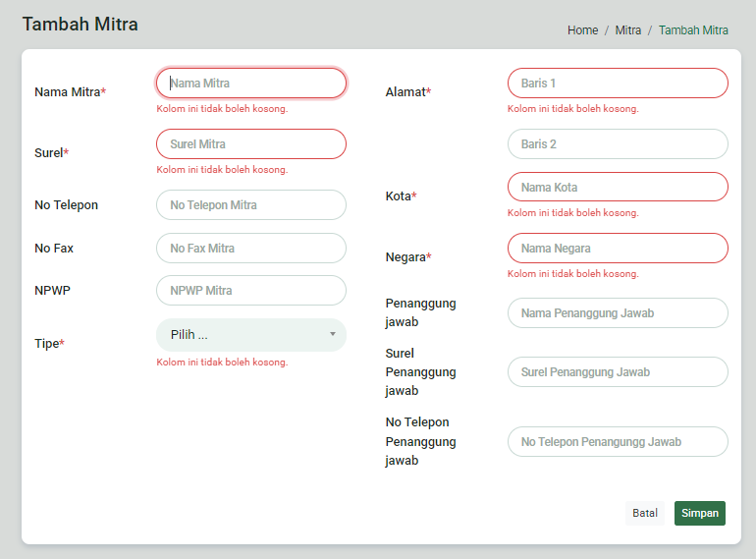
Task: Click the 'Tipe*' label
Action: click(x=49, y=344)
